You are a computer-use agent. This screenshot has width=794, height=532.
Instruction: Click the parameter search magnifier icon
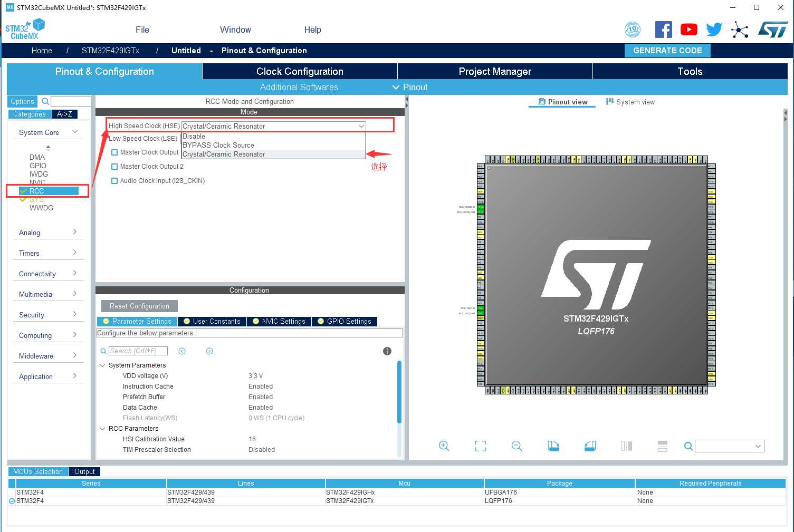[103, 351]
